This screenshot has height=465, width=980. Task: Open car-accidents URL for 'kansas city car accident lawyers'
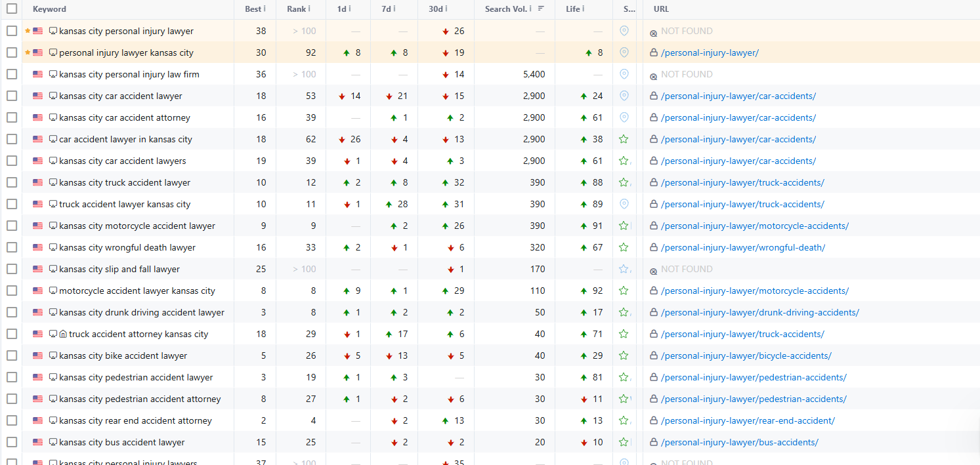[738, 161]
